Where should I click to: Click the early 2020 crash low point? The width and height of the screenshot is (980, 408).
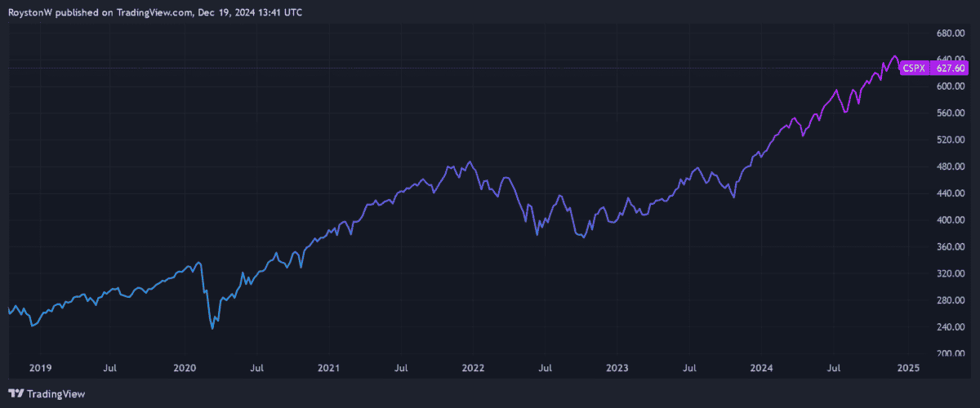click(212, 328)
